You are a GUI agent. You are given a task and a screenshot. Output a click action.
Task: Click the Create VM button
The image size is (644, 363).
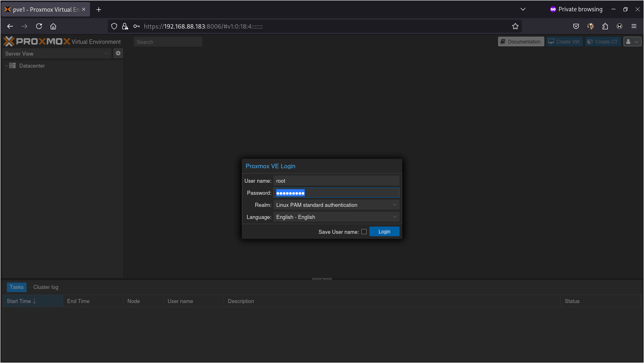tap(564, 41)
